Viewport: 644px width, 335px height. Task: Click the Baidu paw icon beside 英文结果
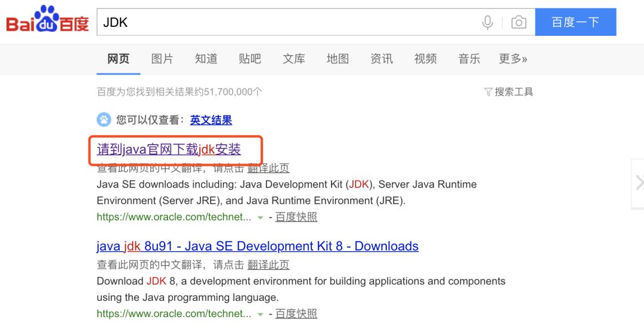[104, 120]
